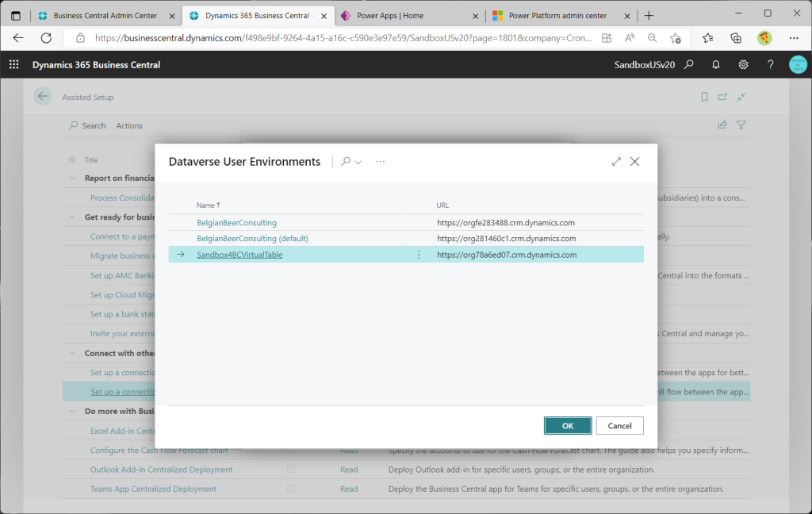The height and width of the screenshot is (514, 812).
Task: Search Business Central with the header magnifier
Action: (689, 64)
